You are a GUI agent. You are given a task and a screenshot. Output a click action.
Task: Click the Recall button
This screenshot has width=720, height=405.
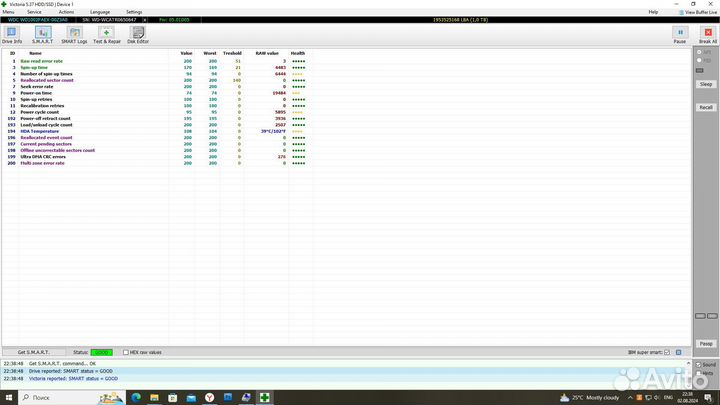[706, 107]
